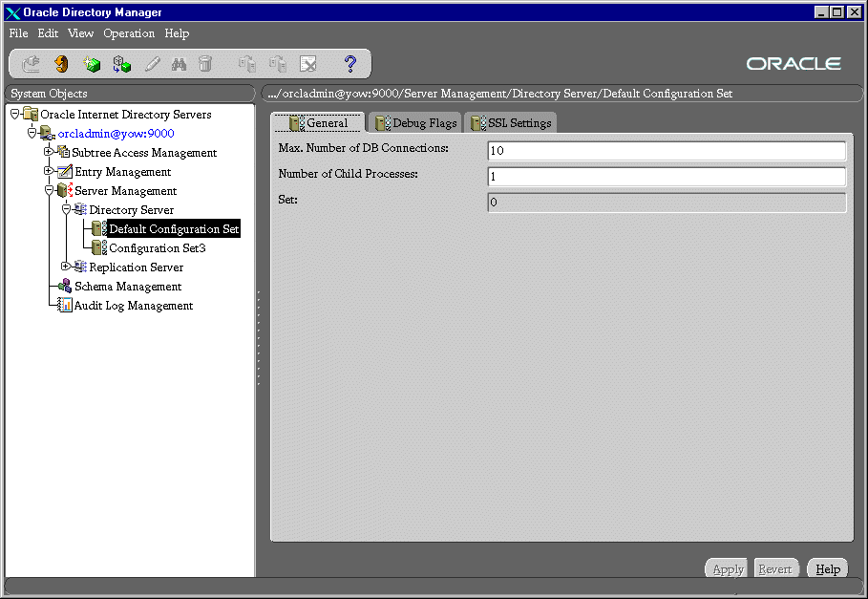Switch to the Debug Flags tab

(416, 123)
